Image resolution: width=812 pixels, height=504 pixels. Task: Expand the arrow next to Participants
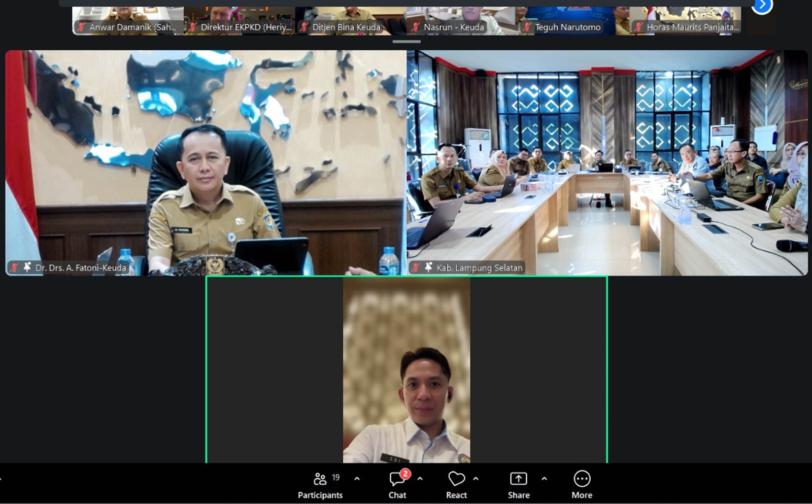pos(357,479)
